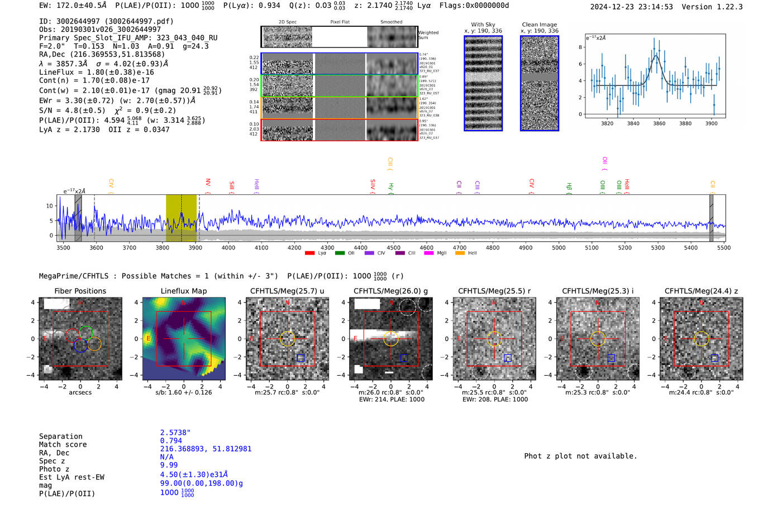Click the hatched gray band near 3550Å
The image size is (782, 532).
click(x=78, y=218)
